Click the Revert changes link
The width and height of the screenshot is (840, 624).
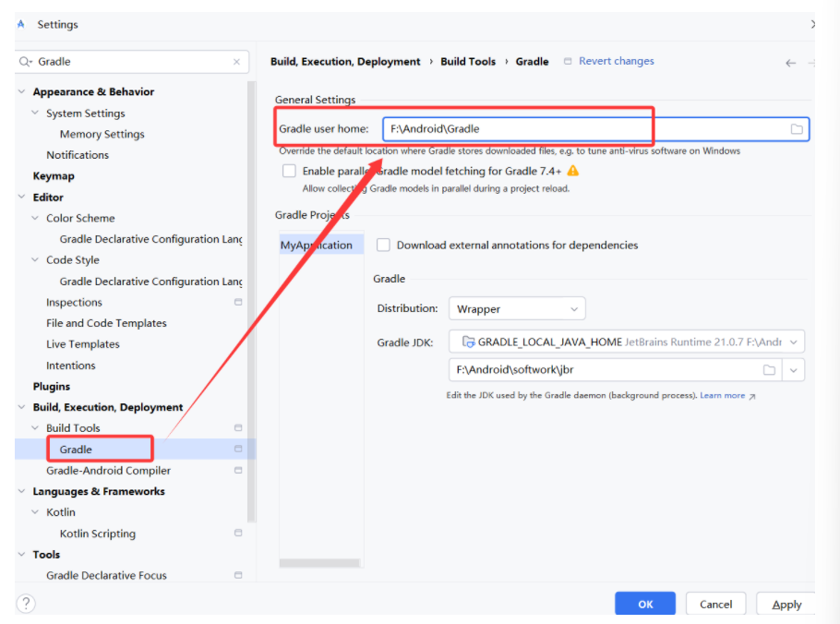(x=616, y=61)
